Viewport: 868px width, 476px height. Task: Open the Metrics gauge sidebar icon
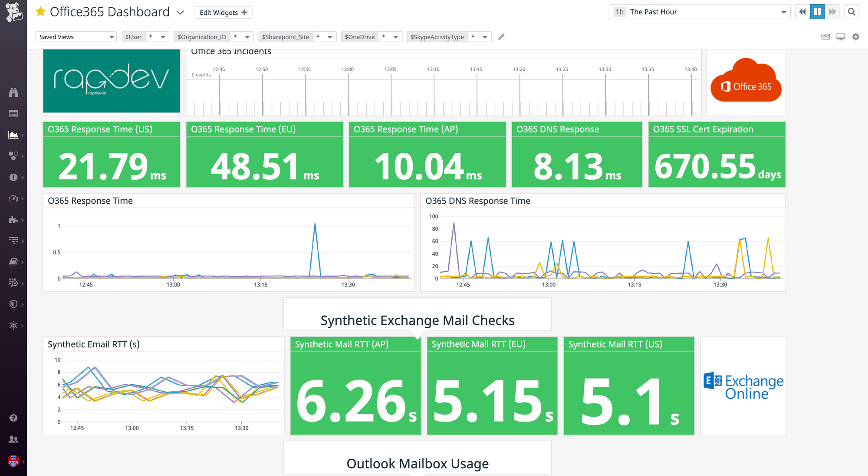coord(13,198)
